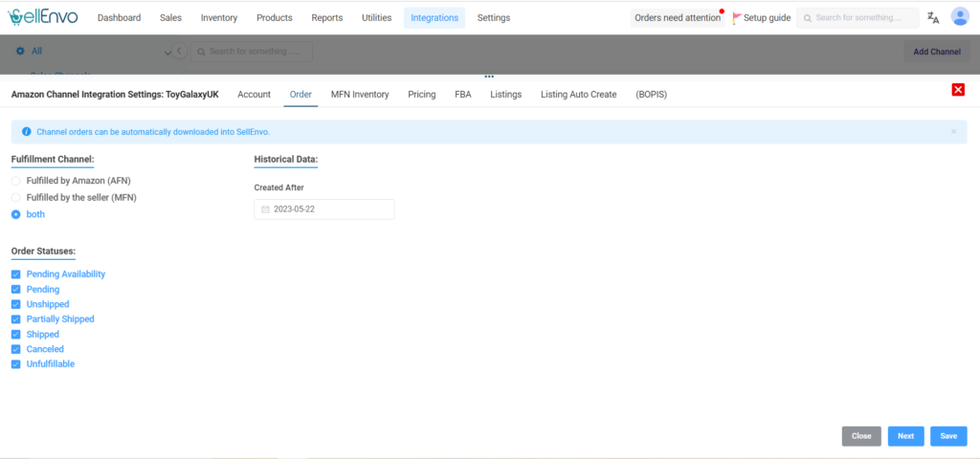The image size is (980, 459).
Task: Go to the Listing Auto Create tab
Action: (x=579, y=95)
